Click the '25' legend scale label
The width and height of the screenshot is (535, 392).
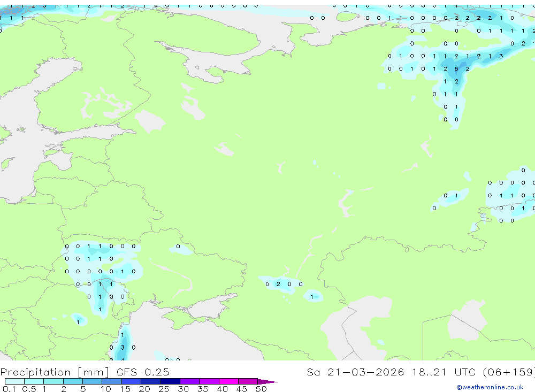pyautogui.click(x=164, y=389)
